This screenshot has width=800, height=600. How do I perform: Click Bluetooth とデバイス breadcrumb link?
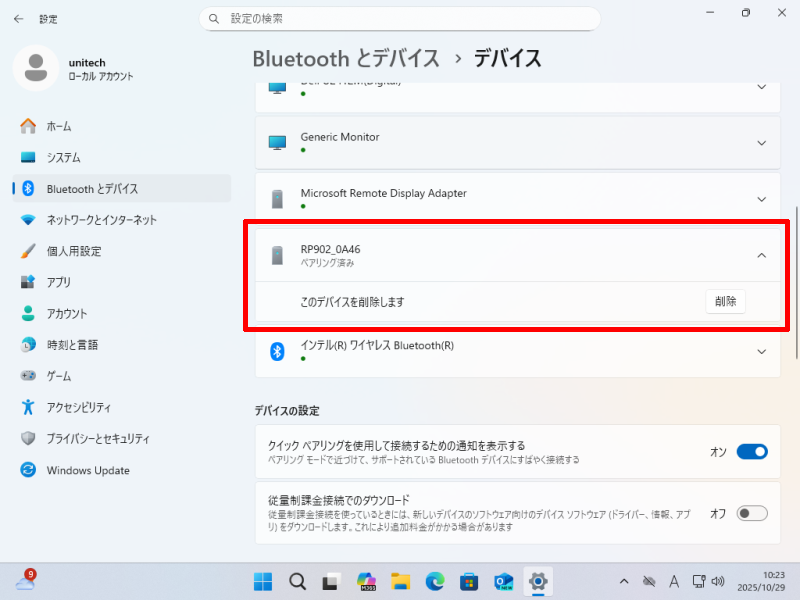[346, 58]
